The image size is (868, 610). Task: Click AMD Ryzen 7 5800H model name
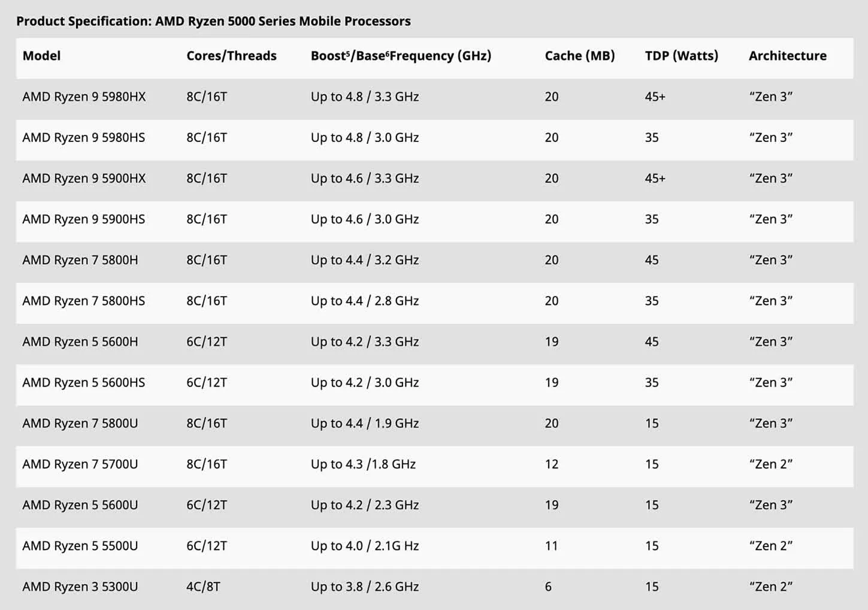80,260
